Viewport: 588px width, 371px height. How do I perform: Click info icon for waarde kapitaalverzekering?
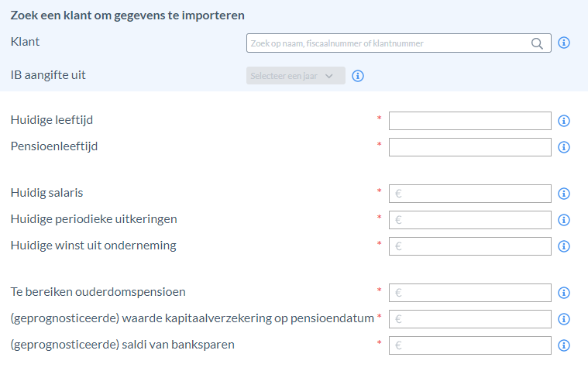click(564, 319)
